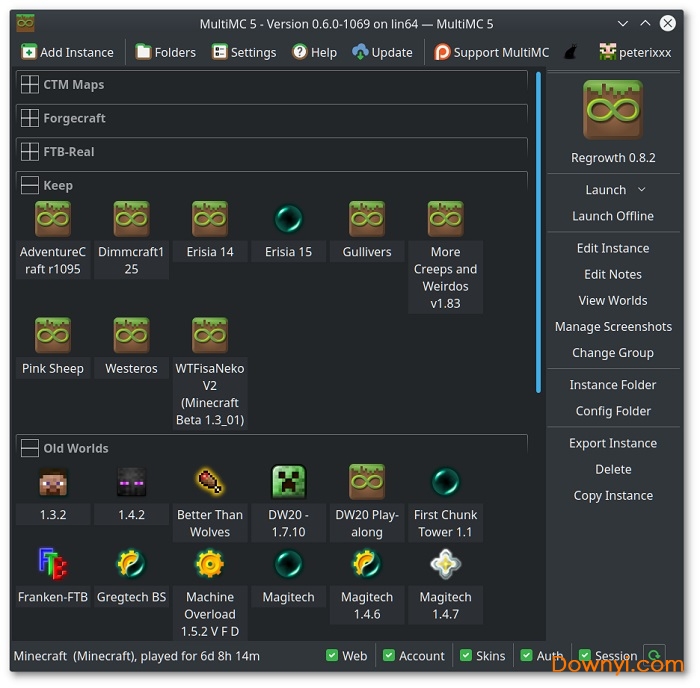Click the Edit Instance button
This screenshot has height=688, width=700.
(x=613, y=248)
